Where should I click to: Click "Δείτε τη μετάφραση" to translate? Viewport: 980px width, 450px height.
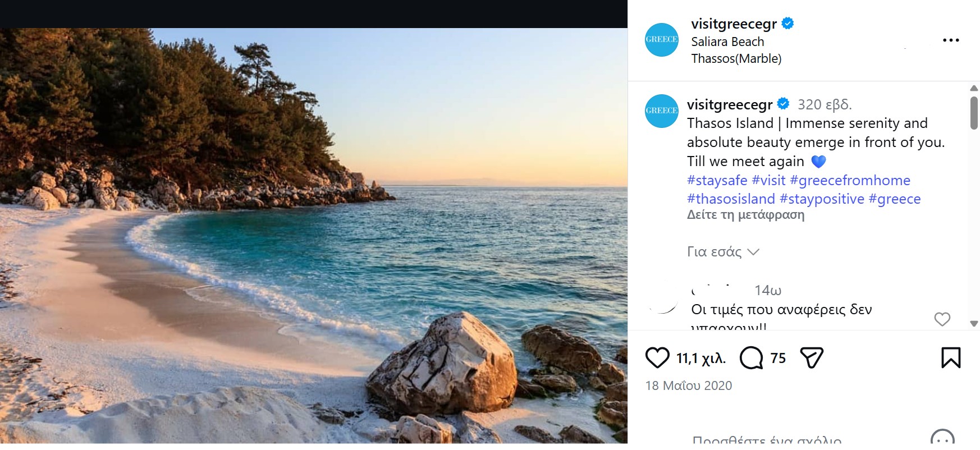(745, 215)
